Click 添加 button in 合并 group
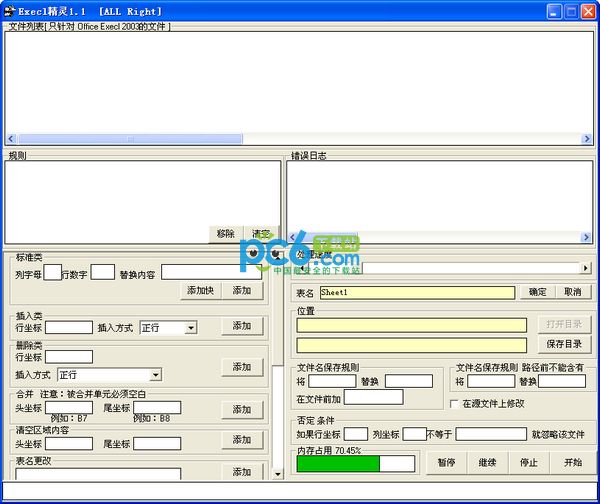600x504 pixels. point(242,410)
